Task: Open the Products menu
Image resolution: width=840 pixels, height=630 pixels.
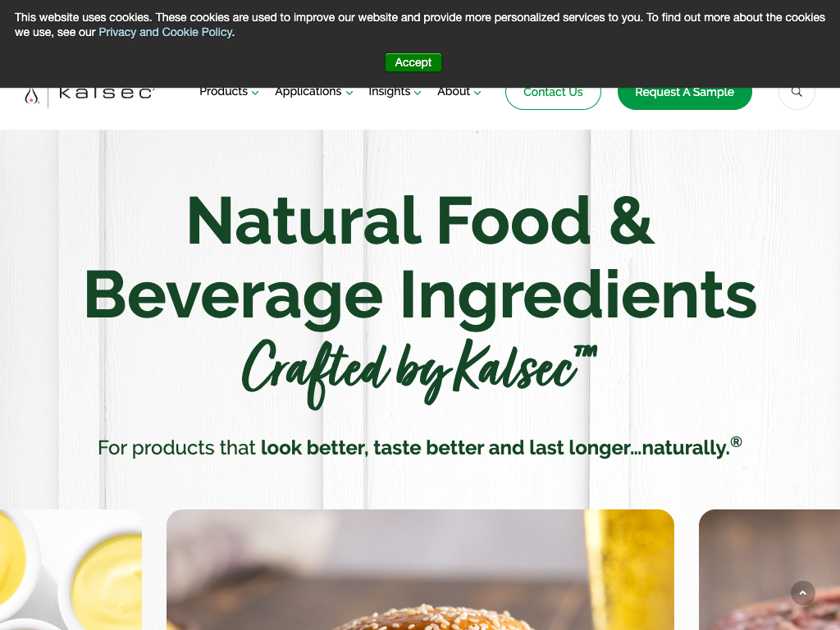Action: [223, 92]
